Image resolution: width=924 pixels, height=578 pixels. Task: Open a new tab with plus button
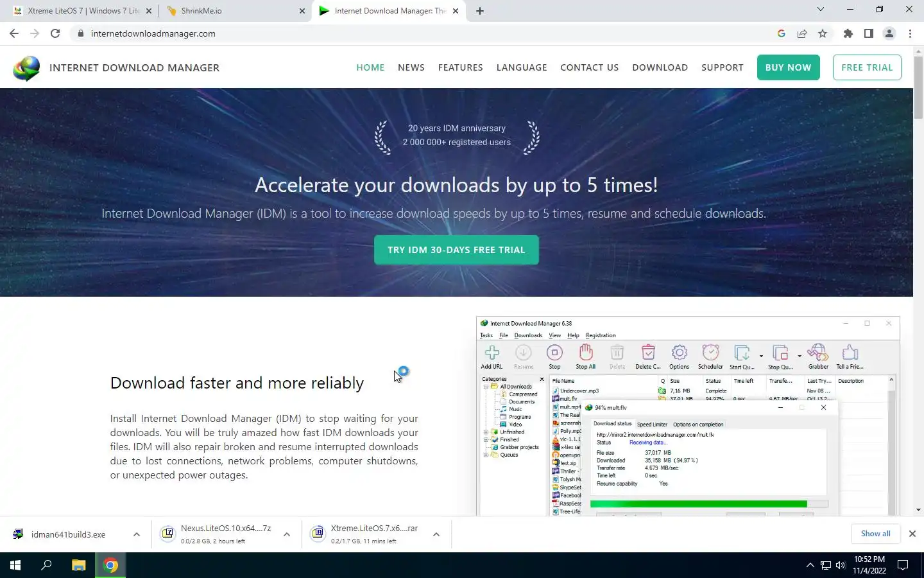tap(479, 11)
